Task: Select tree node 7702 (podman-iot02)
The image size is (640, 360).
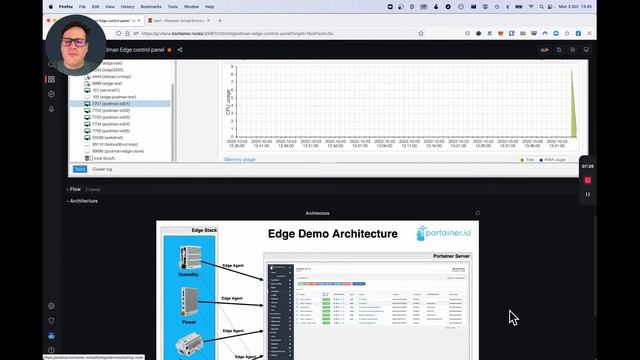Action: 111,111
